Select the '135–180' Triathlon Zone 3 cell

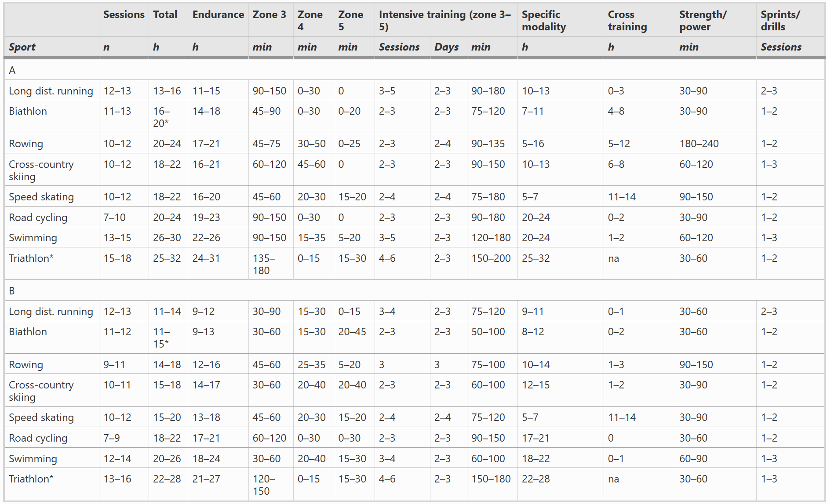pos(264,265)
